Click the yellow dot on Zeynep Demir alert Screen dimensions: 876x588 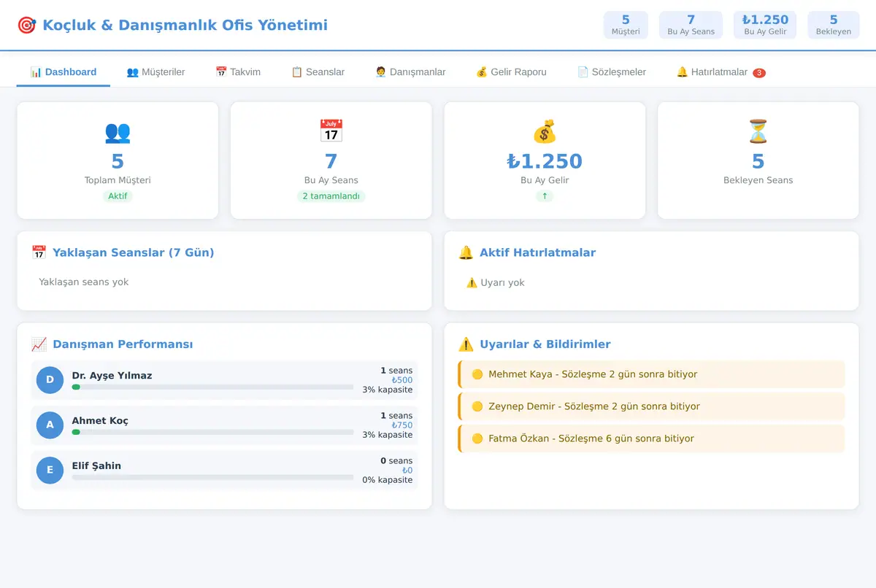[x=477, y=406]
